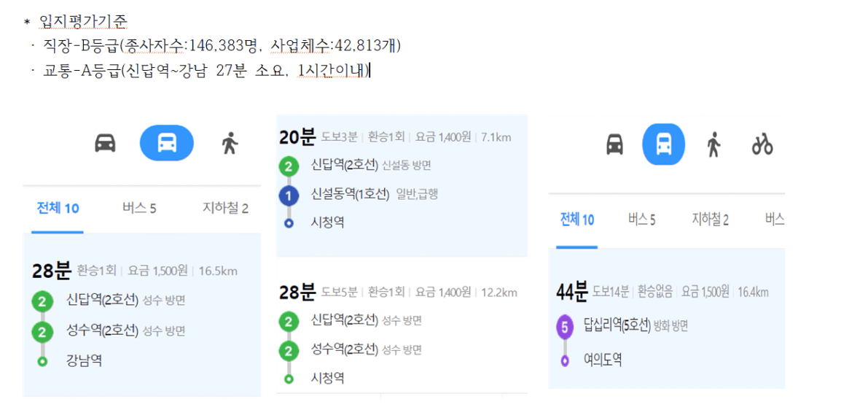868x418 pixels.
Task: Choose the walking icon in right panel
Action: click(713, 144)
